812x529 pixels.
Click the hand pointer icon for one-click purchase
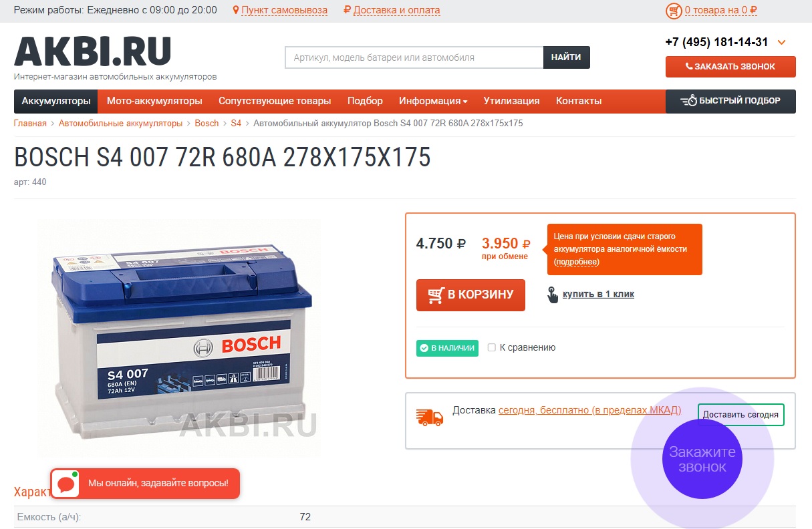553,295
